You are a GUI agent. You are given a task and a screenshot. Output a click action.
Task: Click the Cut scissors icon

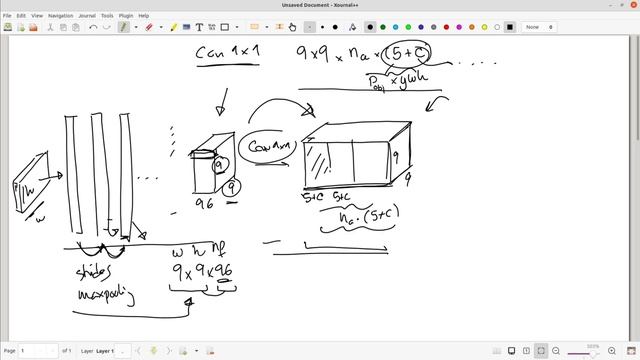[x=50, y=27]
